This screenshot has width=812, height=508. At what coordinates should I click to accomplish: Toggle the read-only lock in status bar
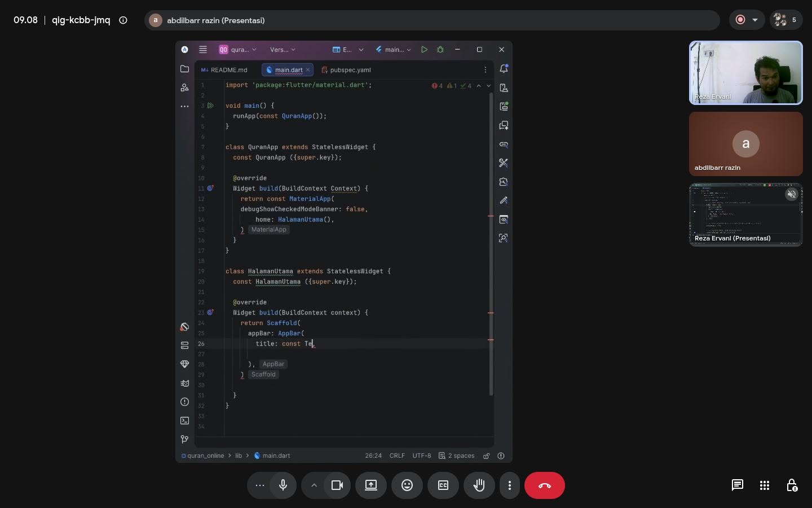click(486, 456)
